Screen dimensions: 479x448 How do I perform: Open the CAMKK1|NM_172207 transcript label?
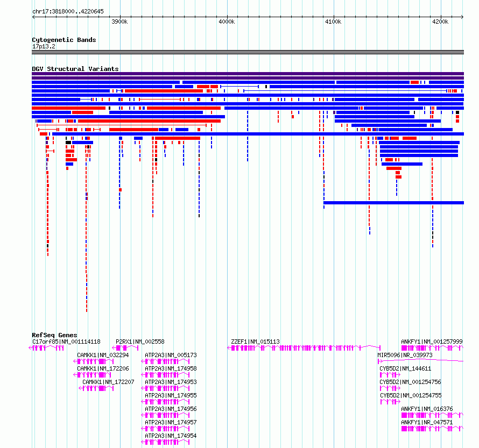(x=108, y=382)
